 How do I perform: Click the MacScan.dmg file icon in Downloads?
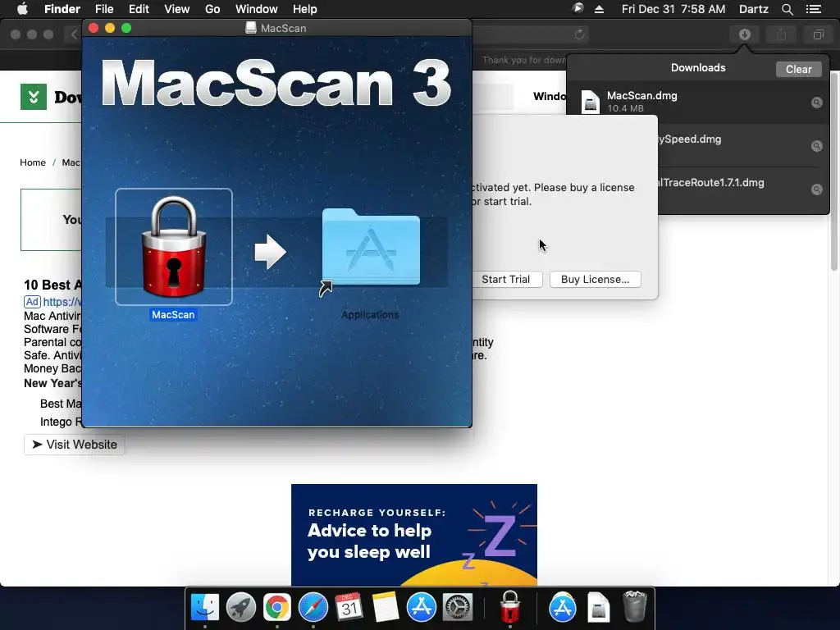(591, 102)
